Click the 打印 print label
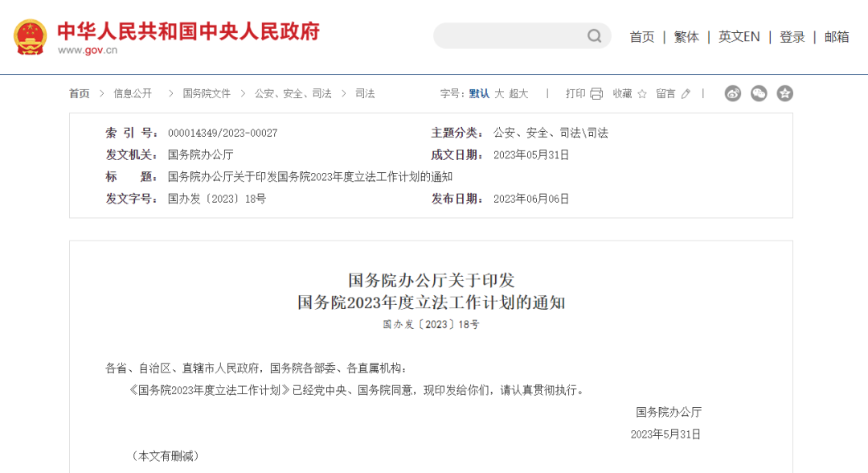The height and width of the screenshot is (473, 868). point(575,93)
